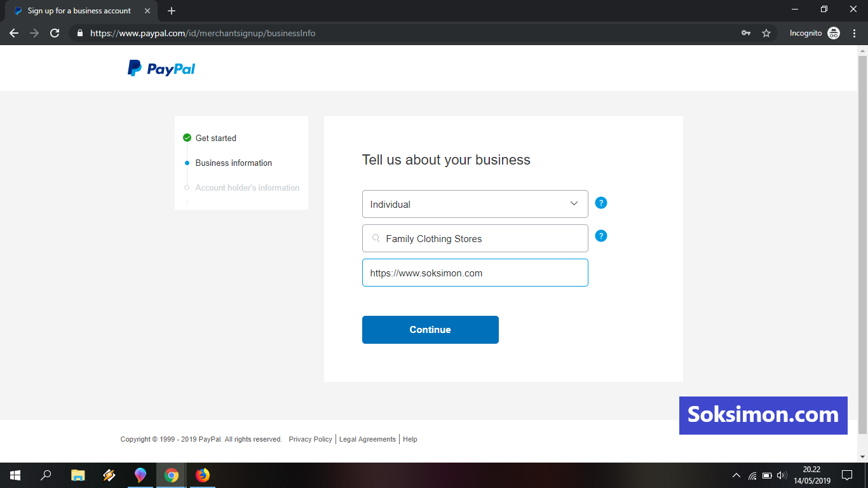Screen dimensions: 868x488
Task: Open the Legal Agreements link
Action: click(367, 439)
